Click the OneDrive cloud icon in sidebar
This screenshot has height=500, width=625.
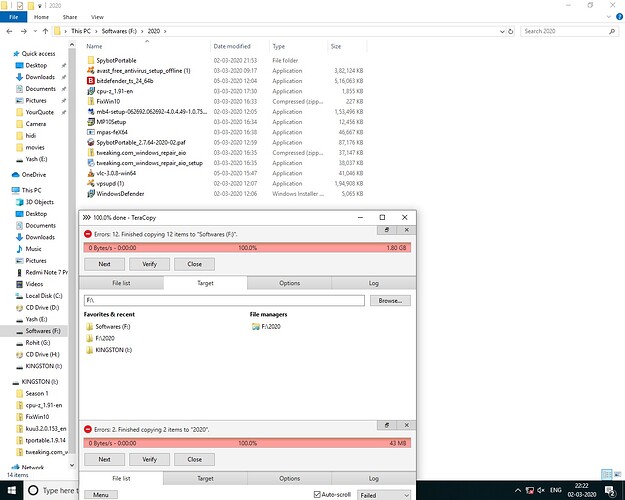(x=14, y=174)
